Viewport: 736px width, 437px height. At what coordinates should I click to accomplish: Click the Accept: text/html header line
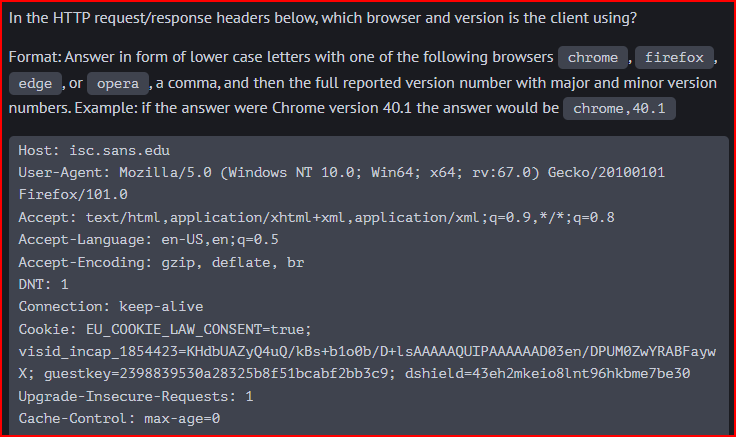click(x=316, y=217)
